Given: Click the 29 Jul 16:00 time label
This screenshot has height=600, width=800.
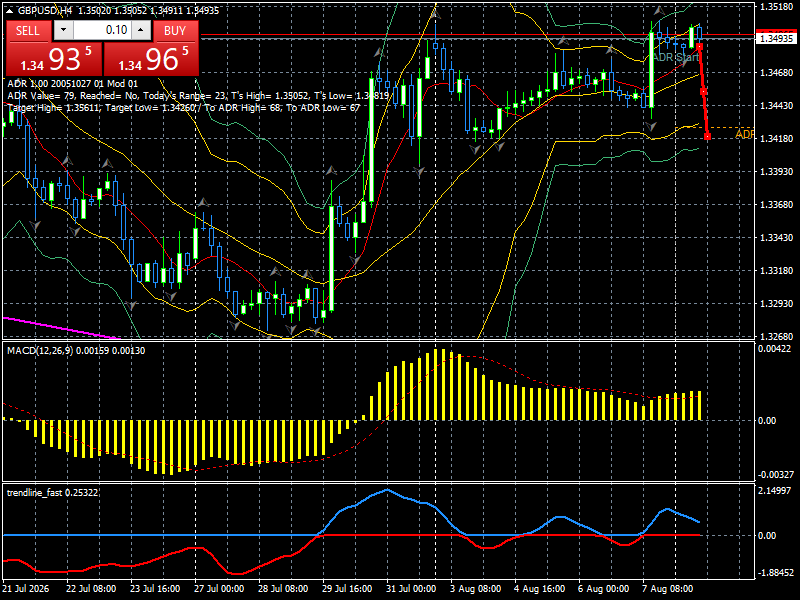Looking at the screenshot, I should (x=347, y=588).
